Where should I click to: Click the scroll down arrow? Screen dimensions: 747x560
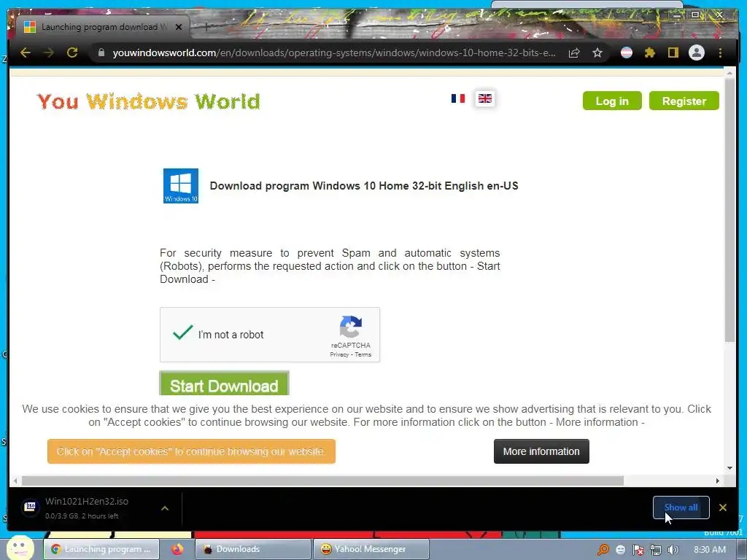point(729,468)
